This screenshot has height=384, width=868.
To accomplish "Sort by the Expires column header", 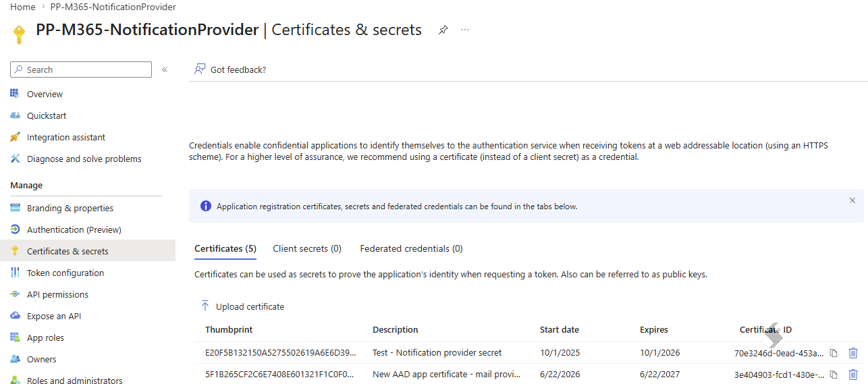I will [654, 329].
